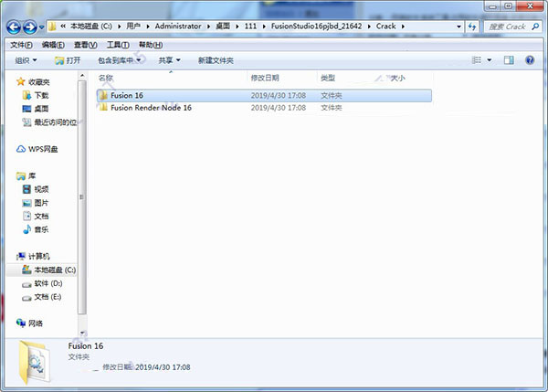Image resolution: width=548 pixels, height=392 pixels.
Task: Select the Administrator breadcrumb segment
Action: pos(178,26)
